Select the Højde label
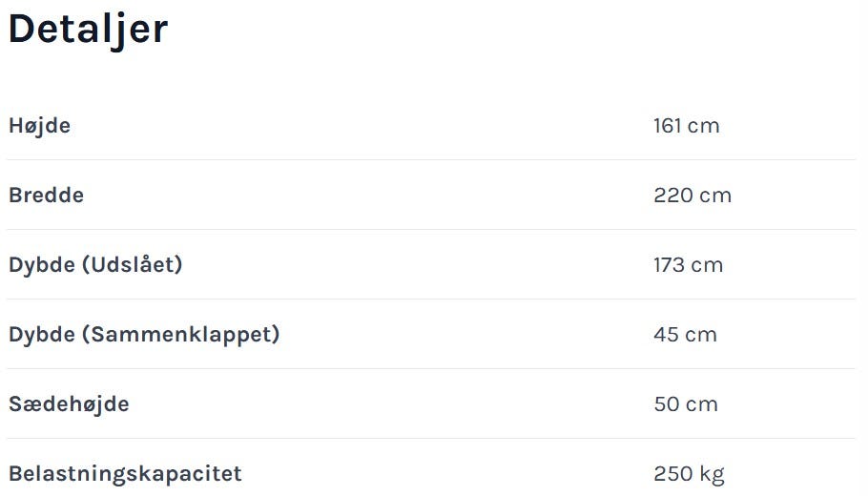This screenshot has height=496, width=868. [x=39, y=125]
